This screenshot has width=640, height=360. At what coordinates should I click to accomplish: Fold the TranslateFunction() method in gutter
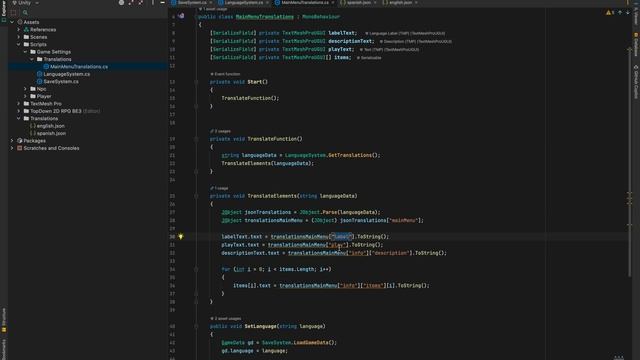point(196,139)
